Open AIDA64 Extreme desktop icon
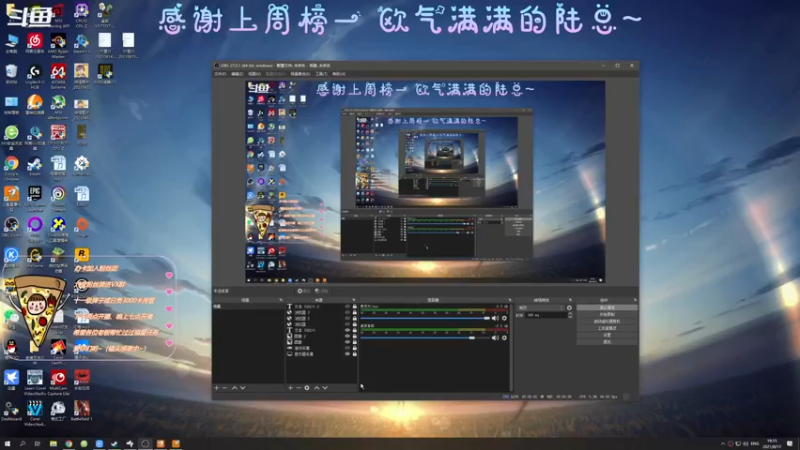The height and width of the screenshot is (450, 800). 58,76
